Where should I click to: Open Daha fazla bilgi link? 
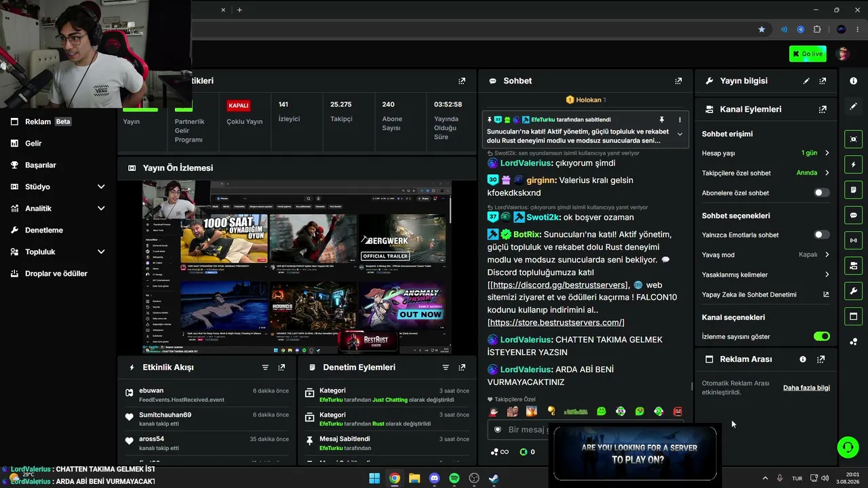[806, 388]
